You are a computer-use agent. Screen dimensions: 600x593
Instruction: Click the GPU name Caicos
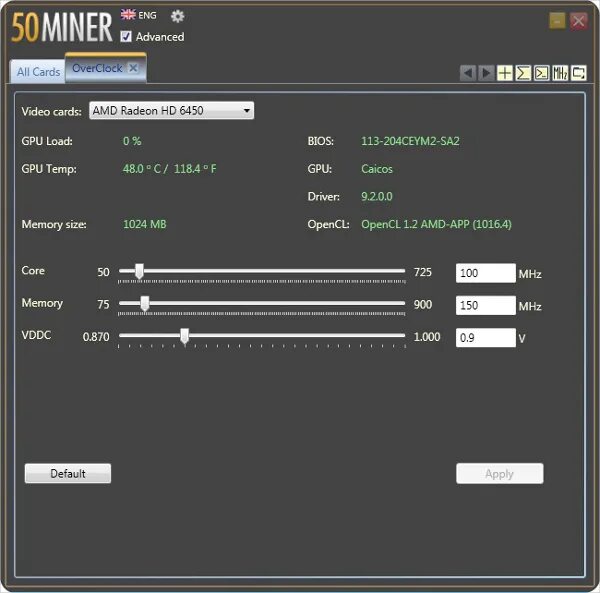click(x=377, y=169)
